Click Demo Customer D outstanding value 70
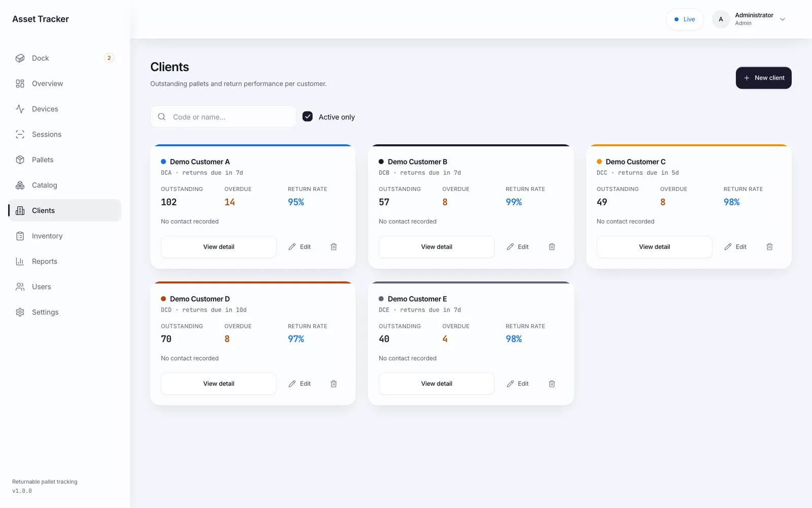 166,339
